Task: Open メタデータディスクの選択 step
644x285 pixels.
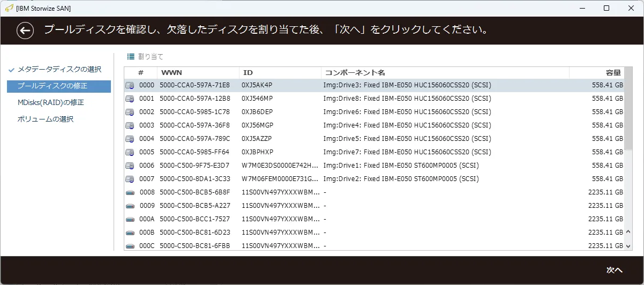Action: [59, 70]
